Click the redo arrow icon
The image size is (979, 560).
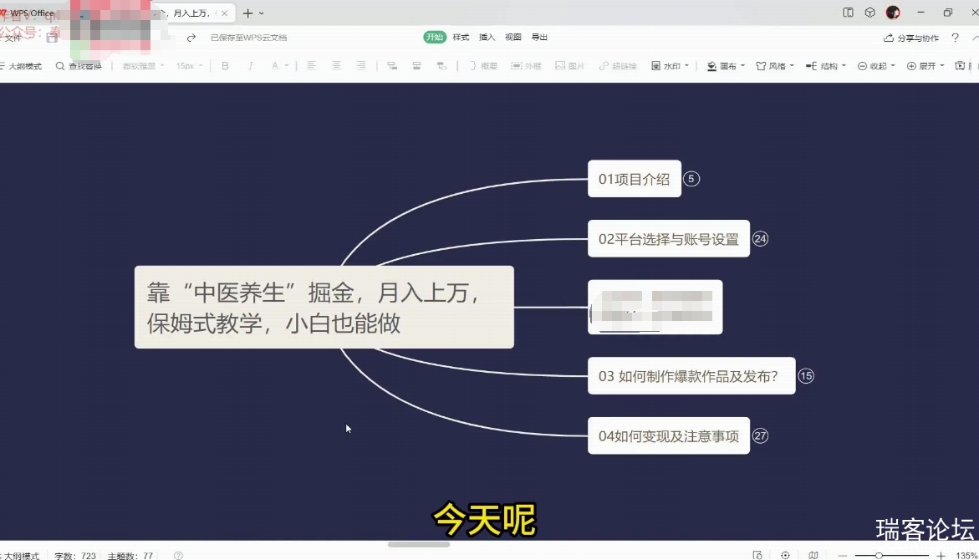tap(191, 38)
